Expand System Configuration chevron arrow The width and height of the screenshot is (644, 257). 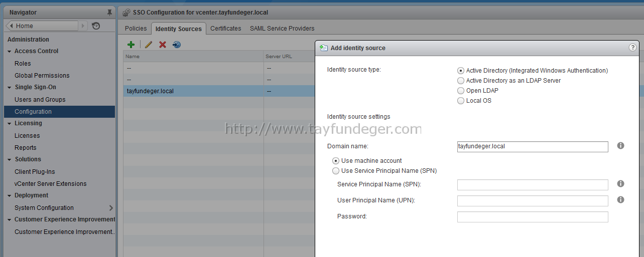(x=111, y=208)
